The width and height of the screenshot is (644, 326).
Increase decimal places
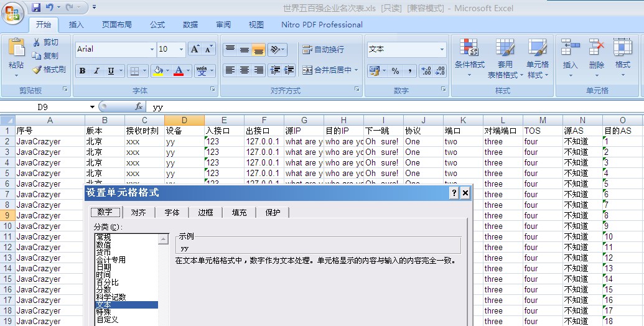pos(426,71)
